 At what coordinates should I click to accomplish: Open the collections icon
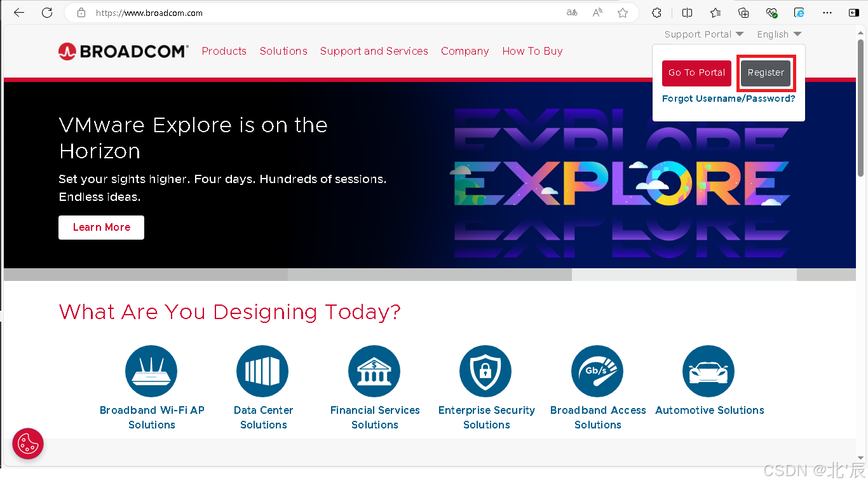[x=743, y=13]
